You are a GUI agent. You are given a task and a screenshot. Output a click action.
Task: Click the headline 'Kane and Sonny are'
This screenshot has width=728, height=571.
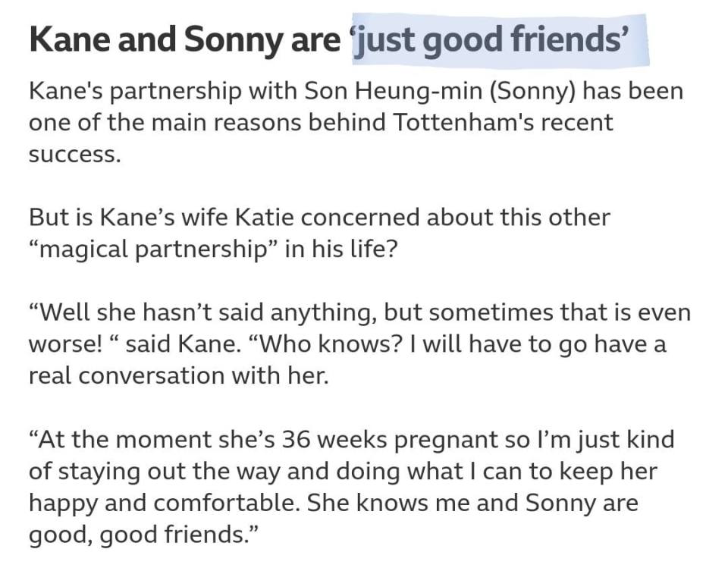point(185,39)
